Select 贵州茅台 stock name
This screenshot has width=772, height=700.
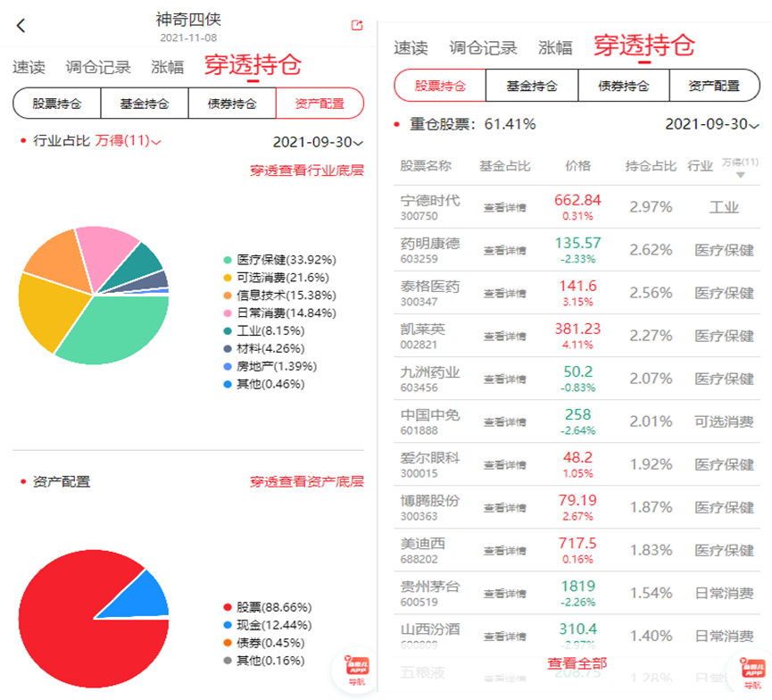[x=430, y=587]
